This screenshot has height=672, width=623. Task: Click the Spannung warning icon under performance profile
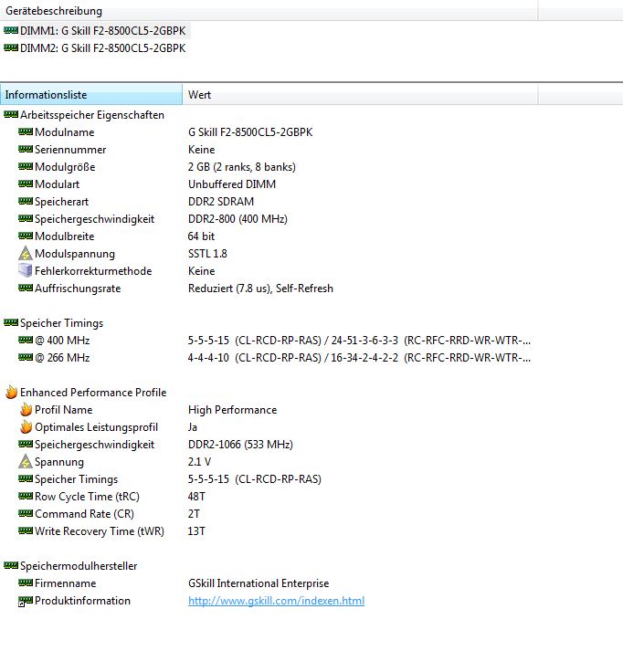[26, 462]
